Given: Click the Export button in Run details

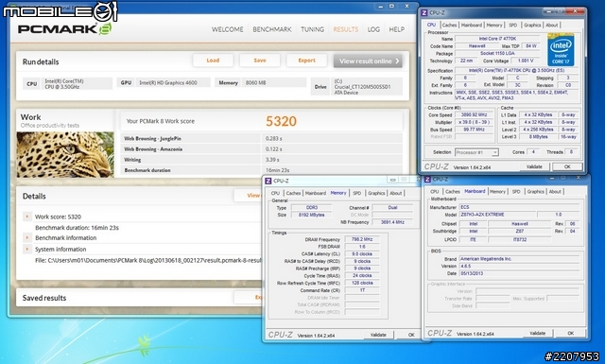Looking at the screenshot, I should pos(306,61).
